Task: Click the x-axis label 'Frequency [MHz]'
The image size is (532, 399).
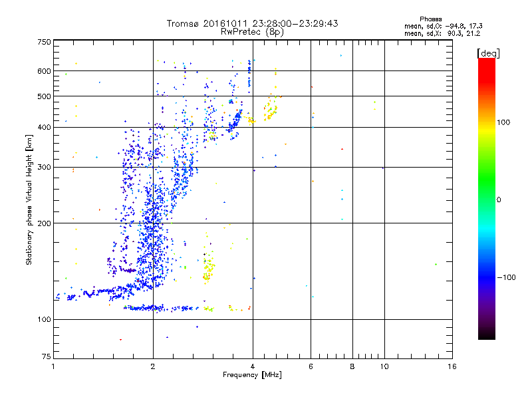Action: coord(252,375)
